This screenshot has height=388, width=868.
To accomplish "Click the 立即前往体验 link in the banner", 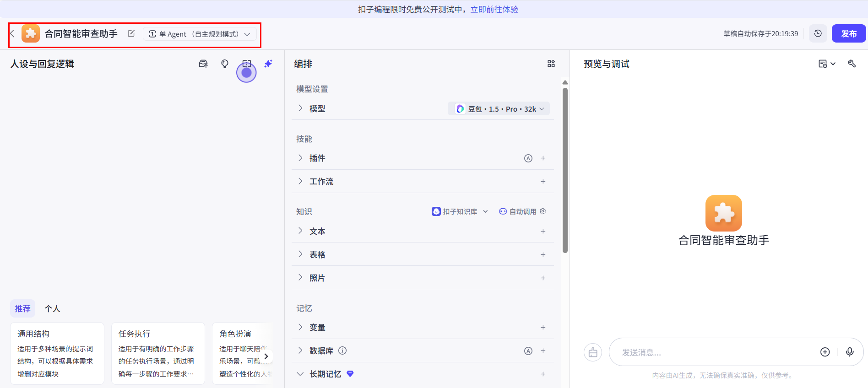I will [494, 9].
